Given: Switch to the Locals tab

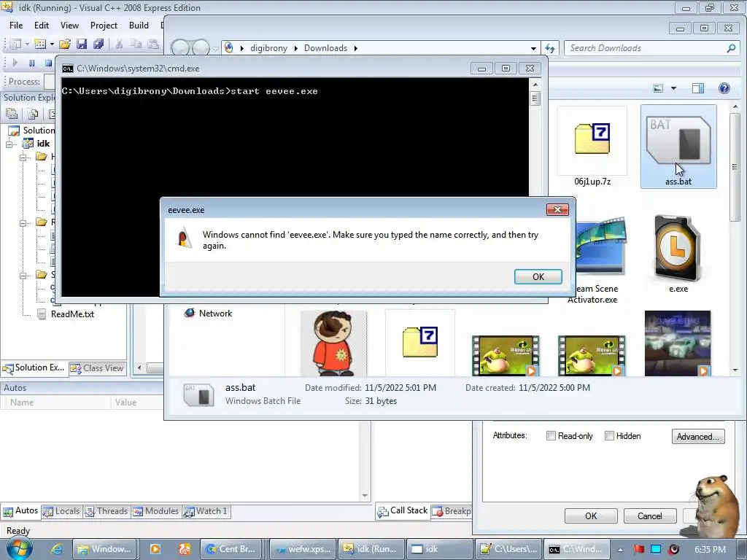Looking at the screenshot, I should 61,511.
